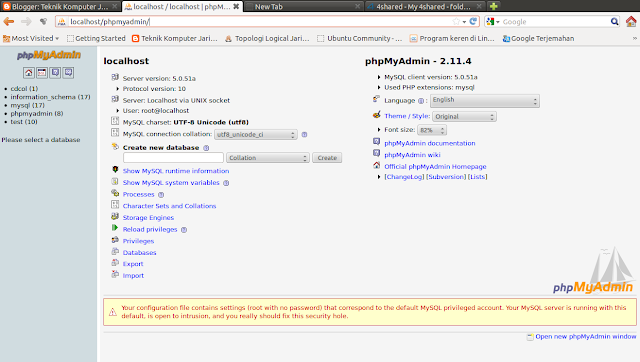Open Theme / Style link label
The width and height of the screenshot is (640, 362).
coord(407,116)
